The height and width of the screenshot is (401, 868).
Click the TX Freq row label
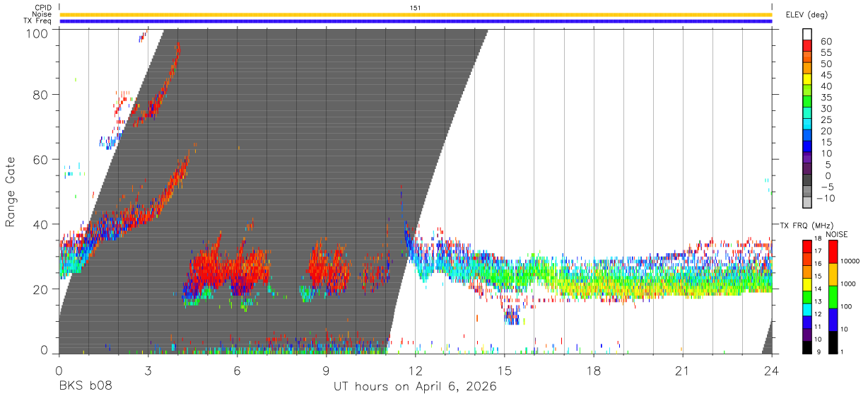(37, 21)
